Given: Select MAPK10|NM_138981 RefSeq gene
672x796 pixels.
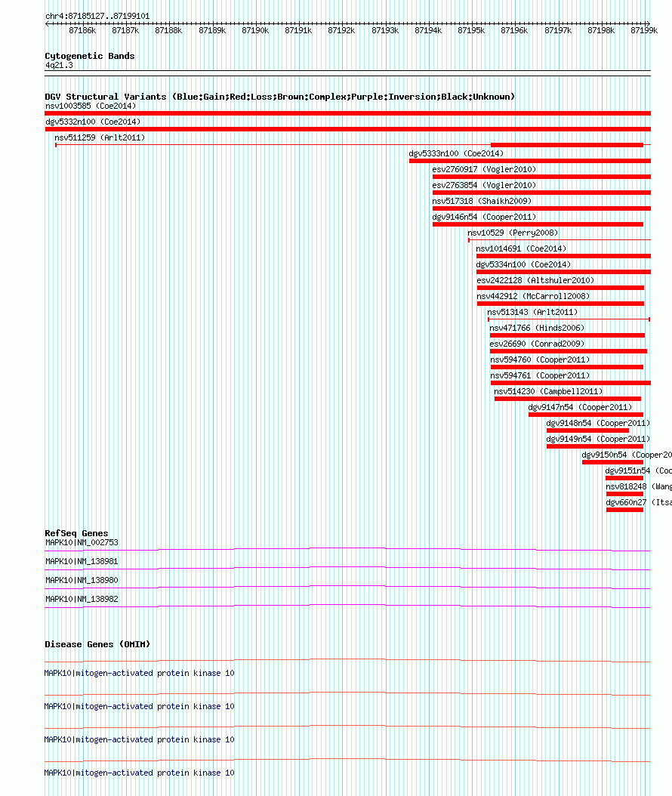Looking at the screenshot, I should click(82, 561).
